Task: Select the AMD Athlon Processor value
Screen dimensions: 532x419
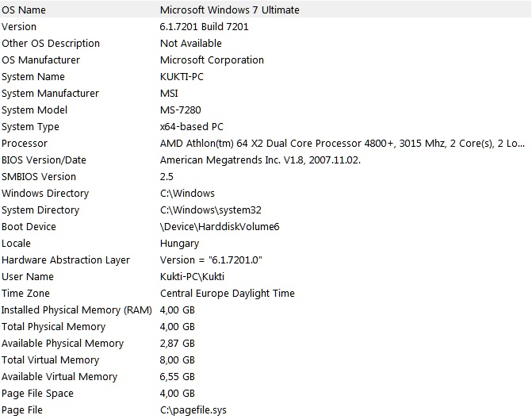Action: [x=342, y=144]
